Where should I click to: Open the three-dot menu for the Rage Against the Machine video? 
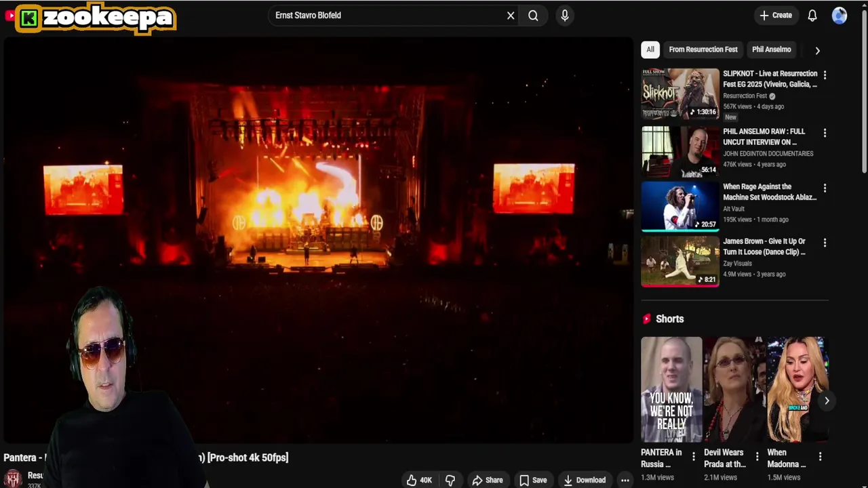tap(825, 188)
